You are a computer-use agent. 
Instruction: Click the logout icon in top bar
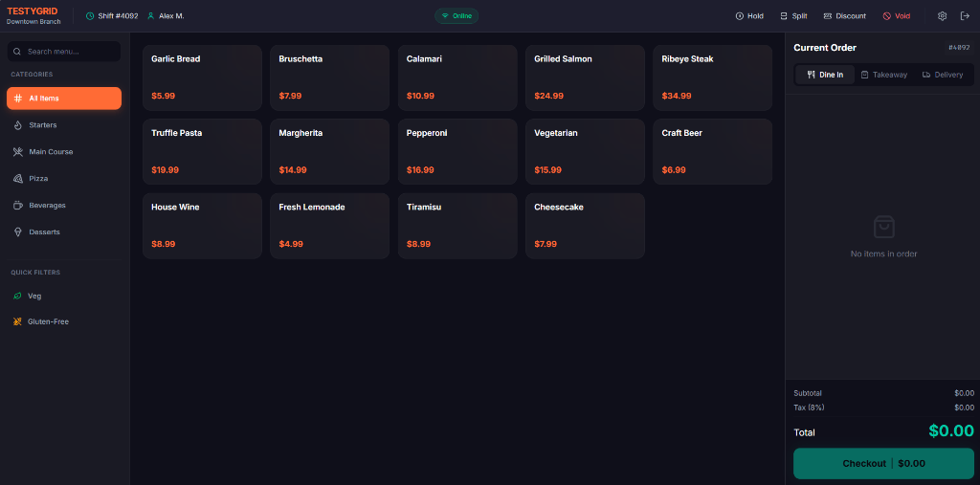pyautogui.click(x=965, y=16)
